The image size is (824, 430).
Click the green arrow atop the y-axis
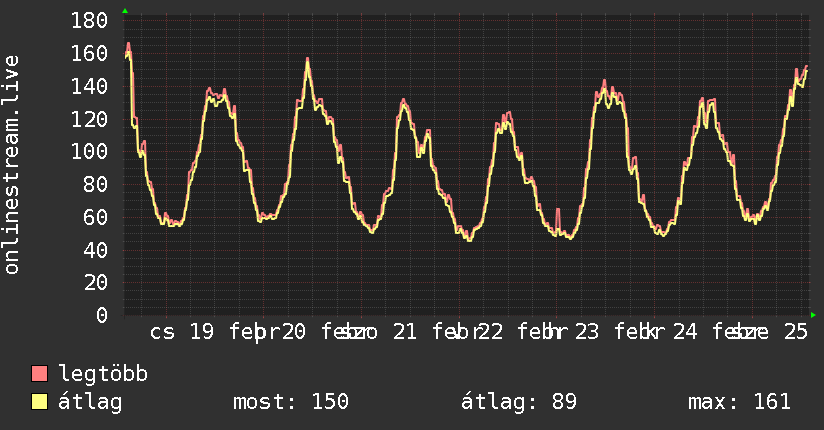coord(124,11)
